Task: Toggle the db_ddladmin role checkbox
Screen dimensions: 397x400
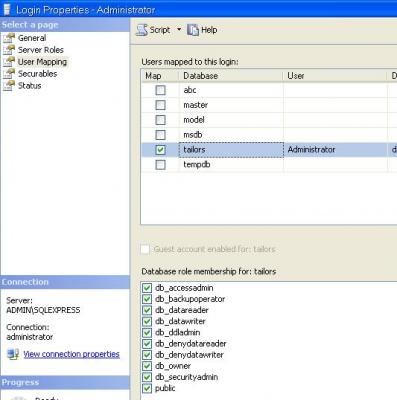Action: pyautogui.click(x=147, y=333)
